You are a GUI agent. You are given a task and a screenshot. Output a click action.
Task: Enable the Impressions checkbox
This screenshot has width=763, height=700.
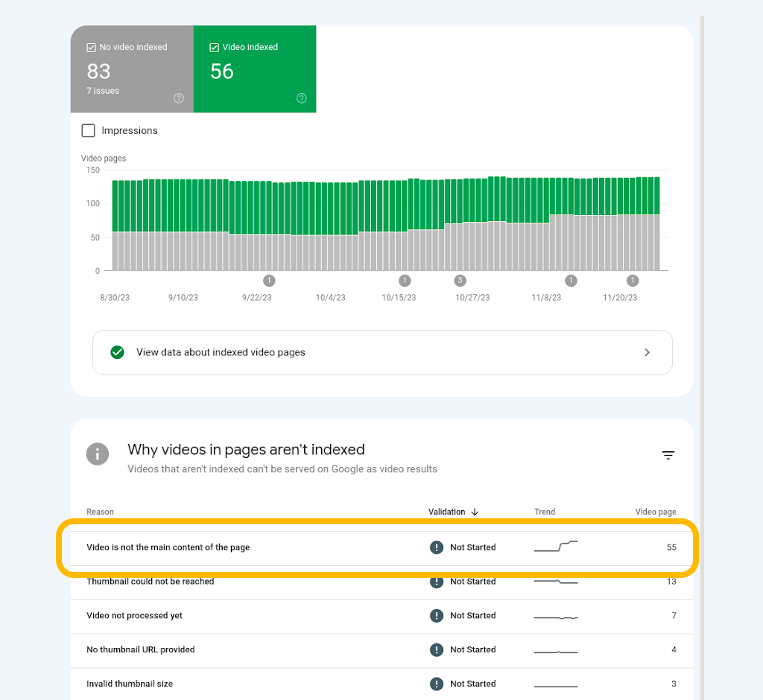click(x=88, y=130)
